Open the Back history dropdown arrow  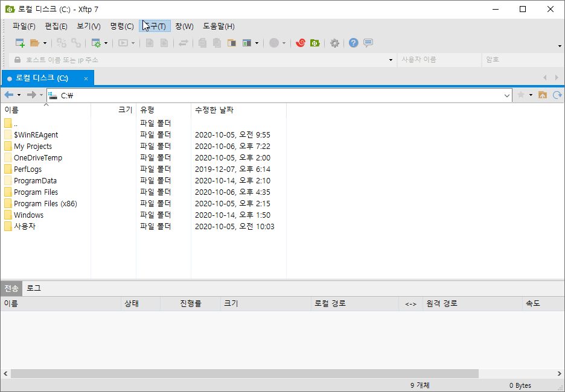tap(19, 95)
